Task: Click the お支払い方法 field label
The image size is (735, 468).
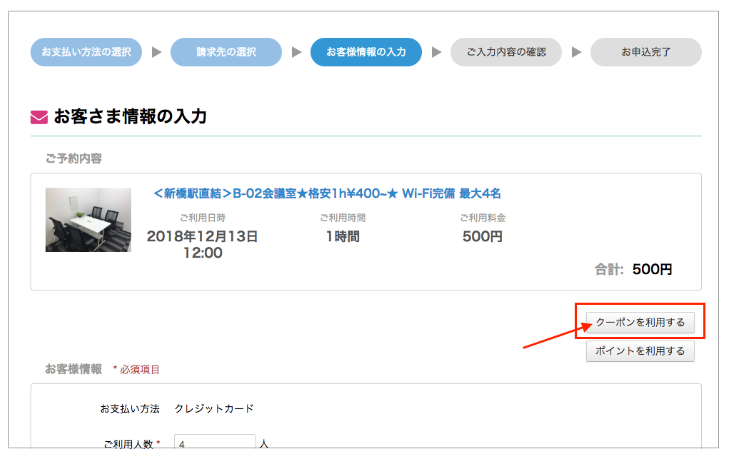Action: (130, 408)
